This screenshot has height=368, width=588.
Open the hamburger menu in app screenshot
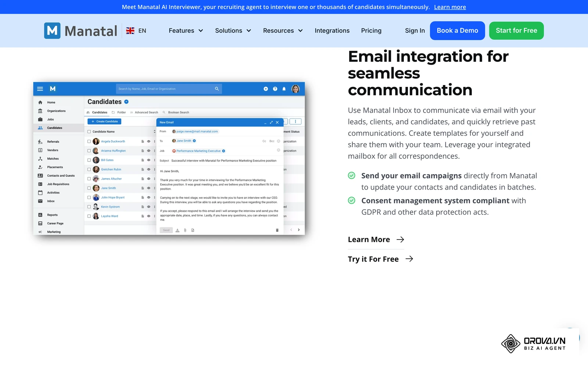(40, 89)
